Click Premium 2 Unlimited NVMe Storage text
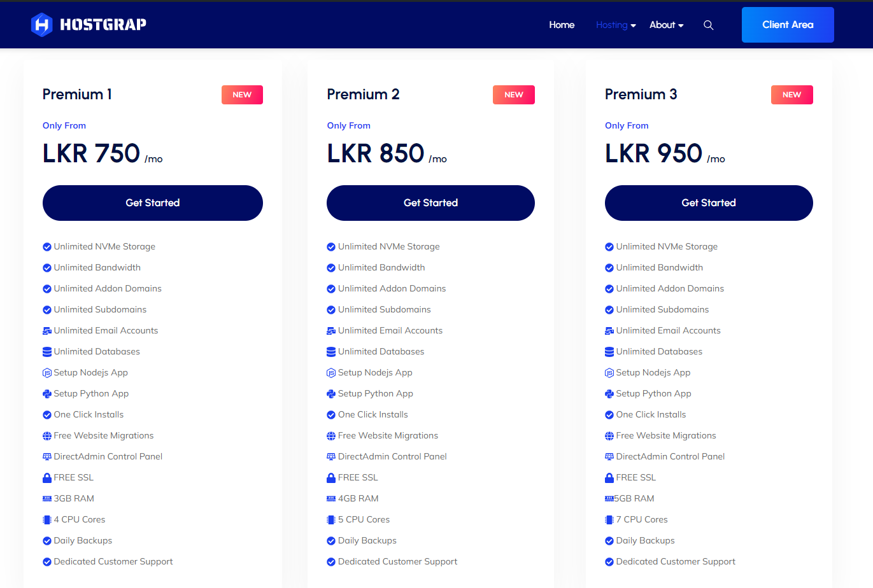873x588 pixels. tap(389, 247)
